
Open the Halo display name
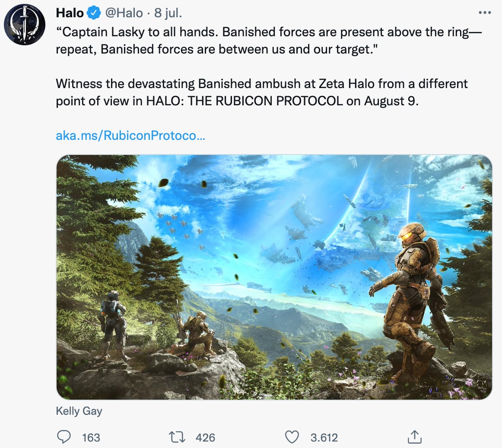[70, 13]
